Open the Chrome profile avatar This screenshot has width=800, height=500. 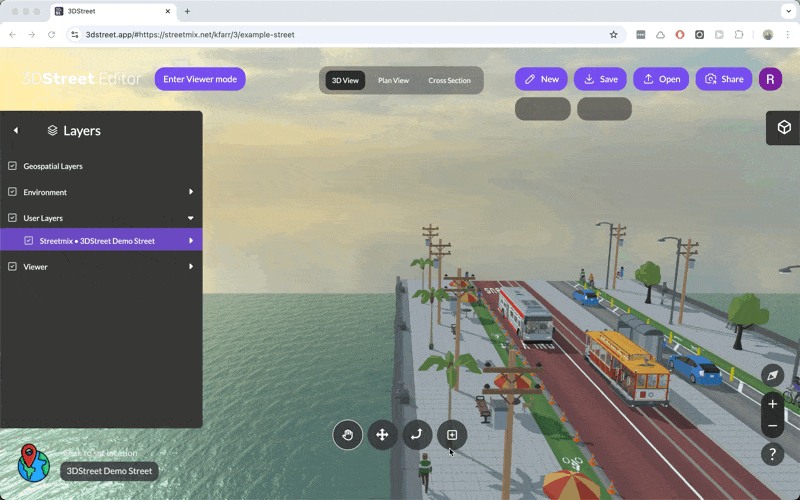tap(768, 35)
